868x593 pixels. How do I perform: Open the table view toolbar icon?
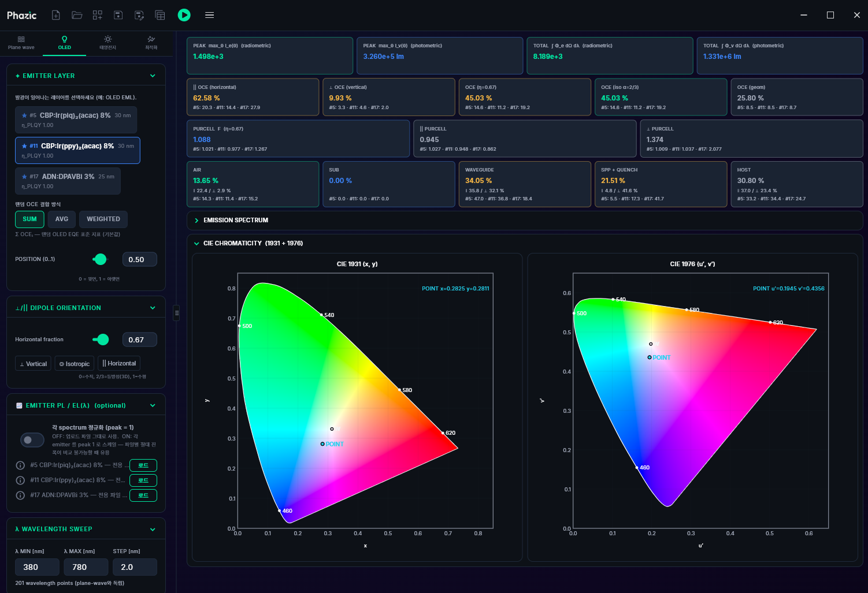[160, 15]
